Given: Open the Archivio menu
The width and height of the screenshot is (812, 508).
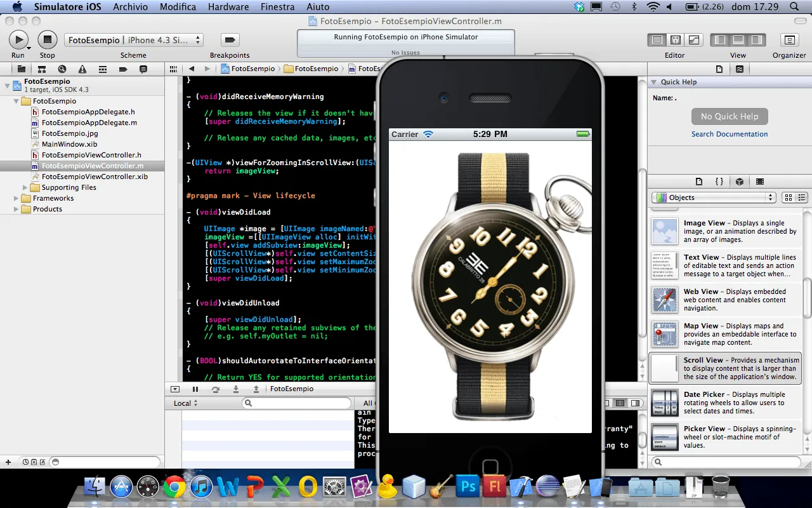Looking at the screenshot, I should [130, 7].
